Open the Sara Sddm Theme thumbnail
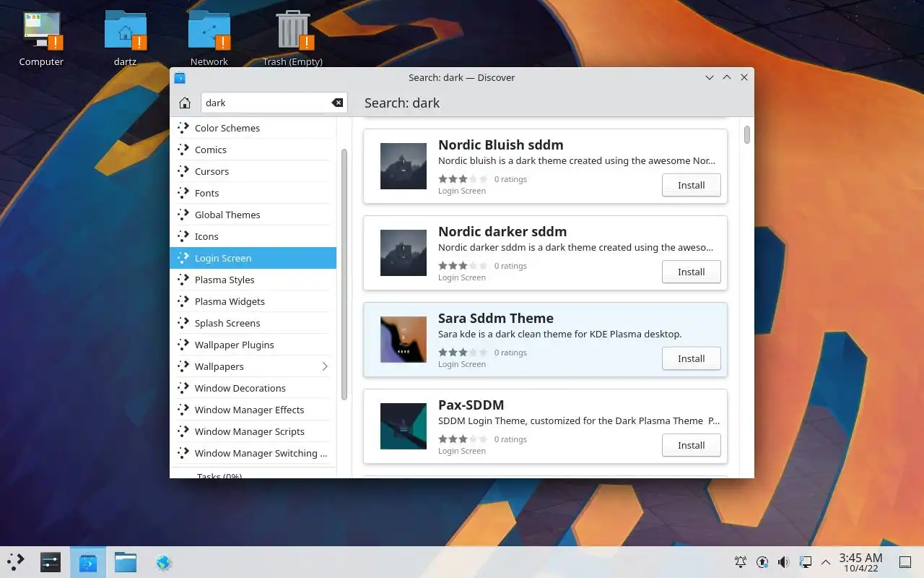This screenshot has width=924, height=578. coord(404,340)
